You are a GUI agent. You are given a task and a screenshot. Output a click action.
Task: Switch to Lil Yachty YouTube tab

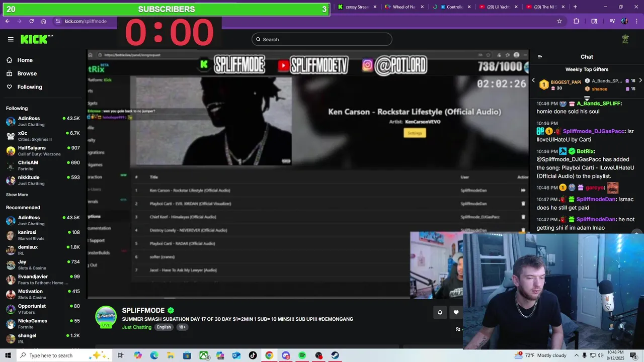click(x=499, y=7)
